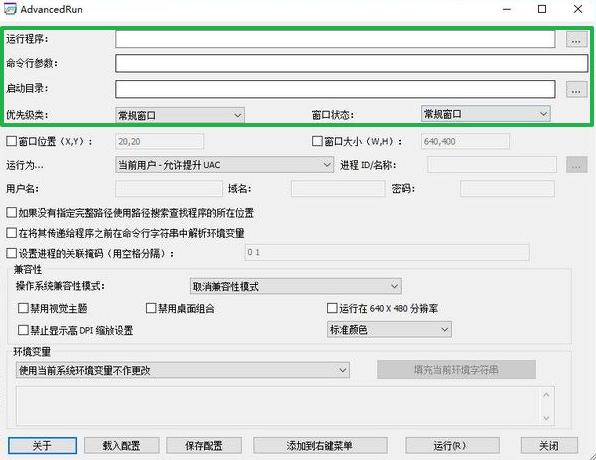
Task: Click the 载入配置 button
Action: 121,445
